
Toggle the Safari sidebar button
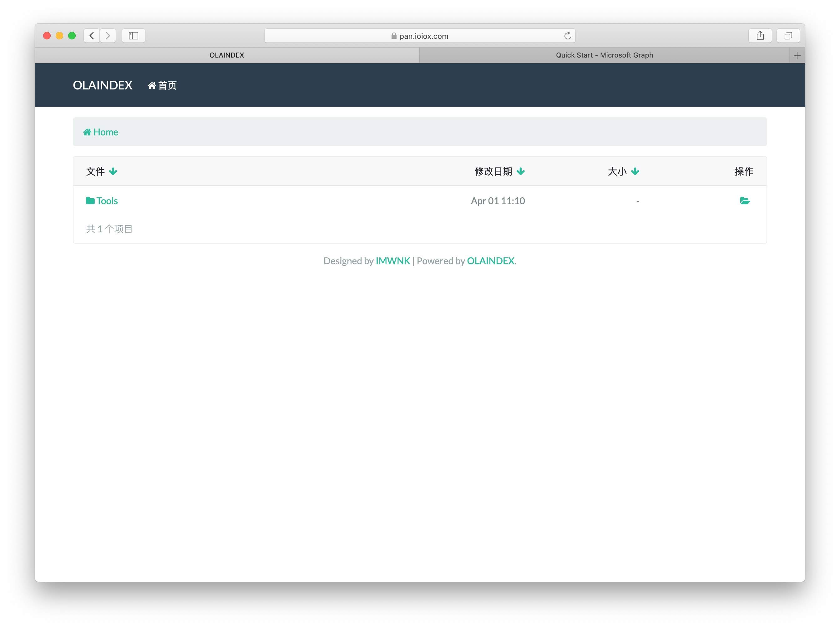coord(133,36)
